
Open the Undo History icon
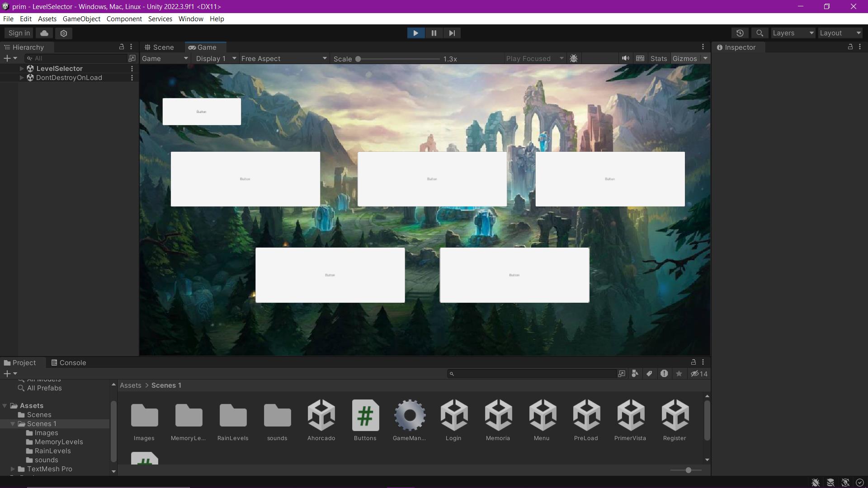click(x=740, y=33)
